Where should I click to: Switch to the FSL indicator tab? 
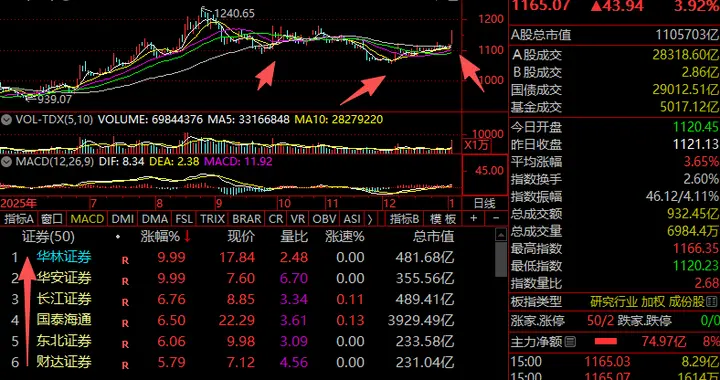point(184,219)
